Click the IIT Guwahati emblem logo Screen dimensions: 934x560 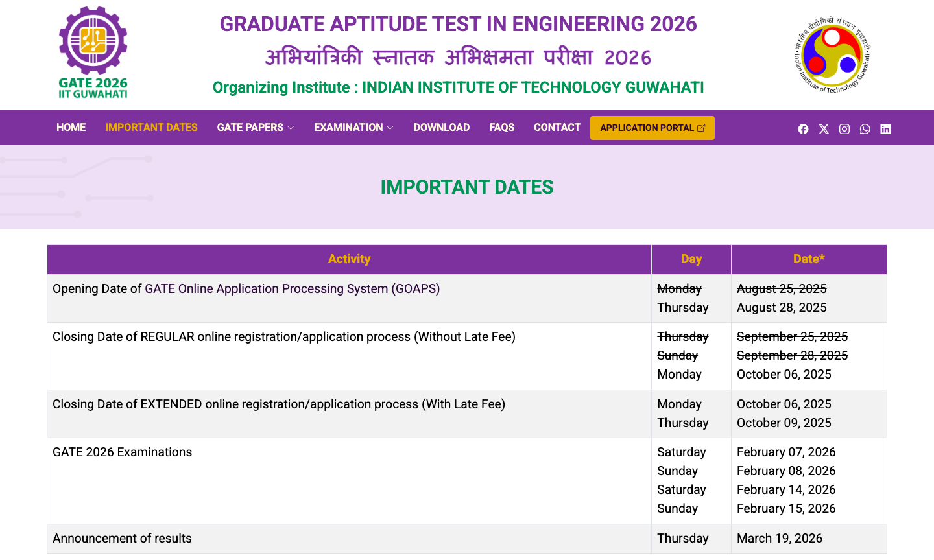833,54
